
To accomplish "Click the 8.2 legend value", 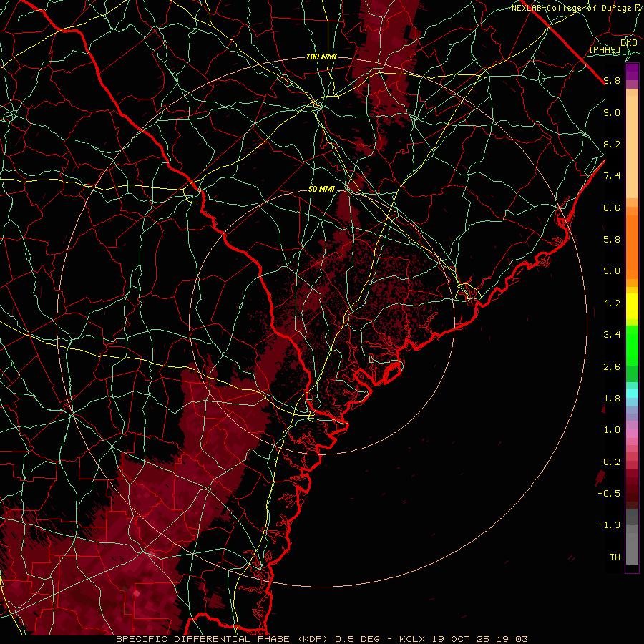I will point(612,144).
